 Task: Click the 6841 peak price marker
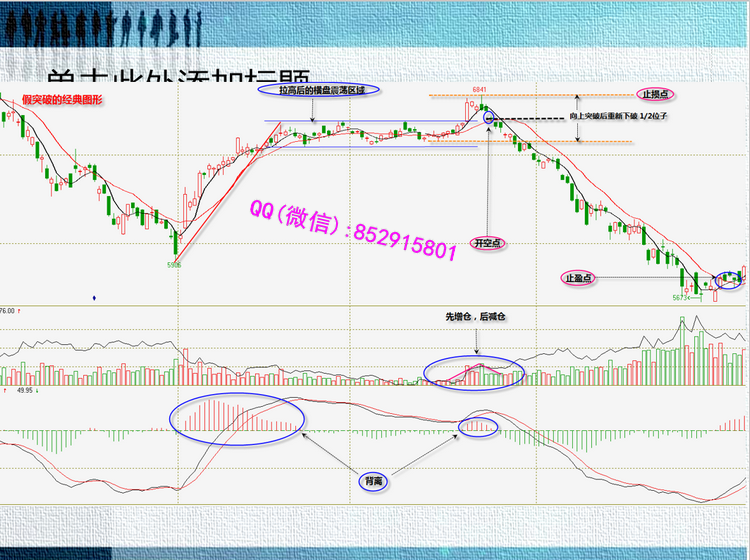tap(479, 89)
